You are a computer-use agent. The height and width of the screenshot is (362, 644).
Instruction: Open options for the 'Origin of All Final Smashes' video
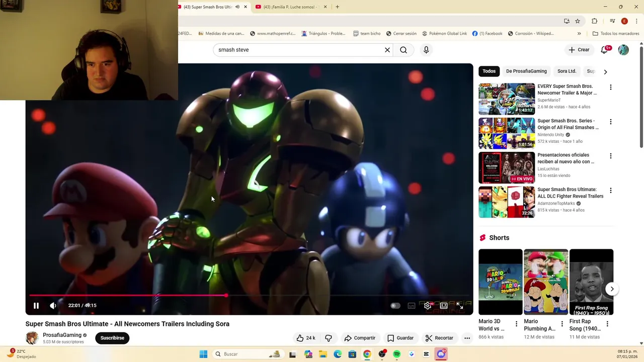pos(611,122)
